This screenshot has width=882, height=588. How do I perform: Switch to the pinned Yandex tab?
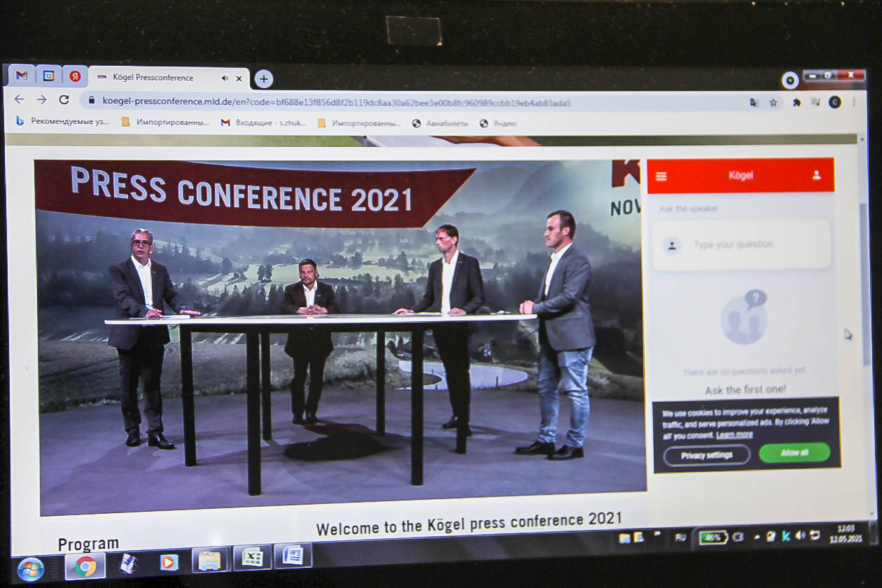click(75, 76)
